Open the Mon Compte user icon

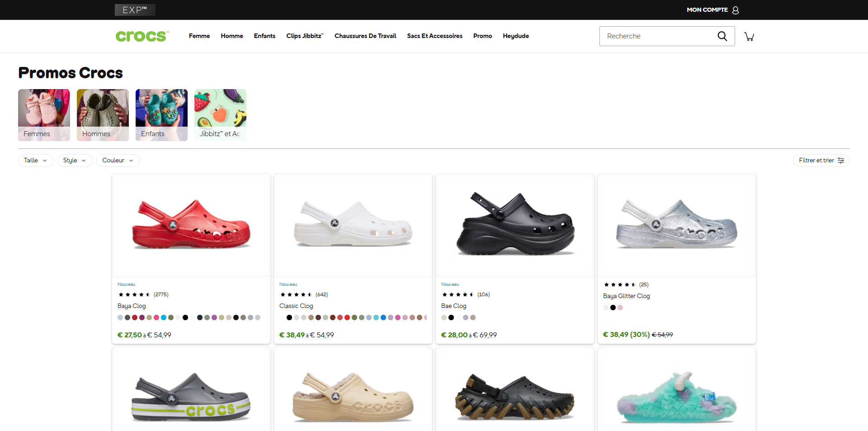click(x=736, y=10)
